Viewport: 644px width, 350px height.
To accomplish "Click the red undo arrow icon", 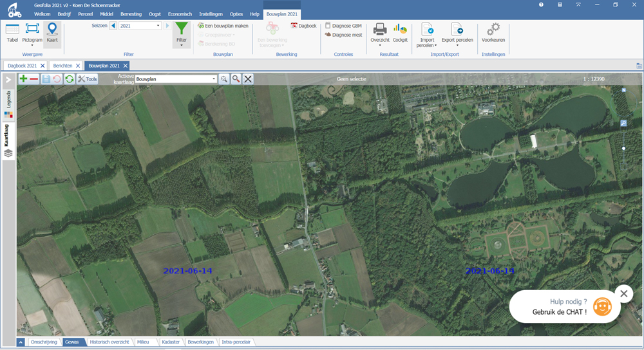I will pyautogui.click(x=57, y=78).
